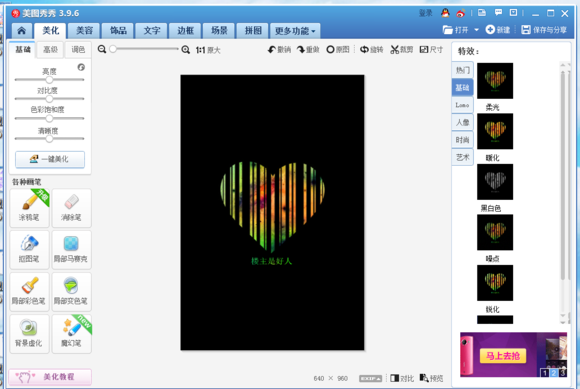Select the 热门 effects category

[462, 70]
